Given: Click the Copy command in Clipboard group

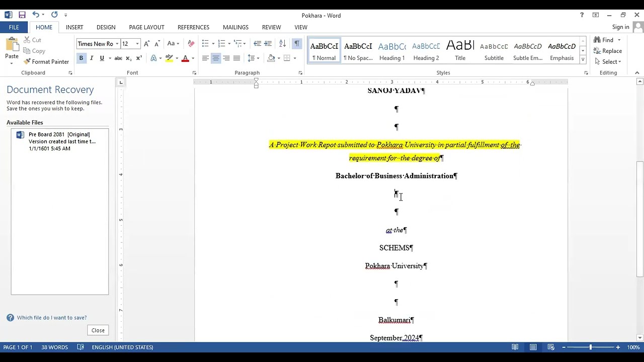Looking at the screenshot, I should (34, 51).
